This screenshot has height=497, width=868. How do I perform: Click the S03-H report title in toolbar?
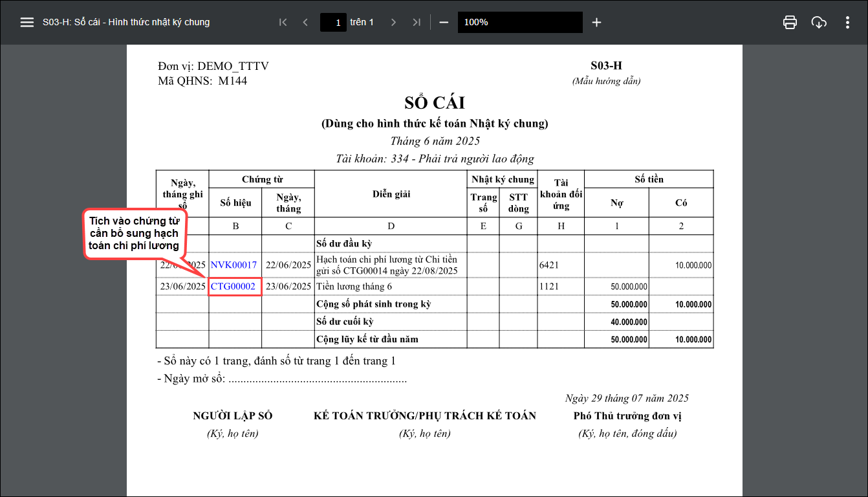point(126,22)
